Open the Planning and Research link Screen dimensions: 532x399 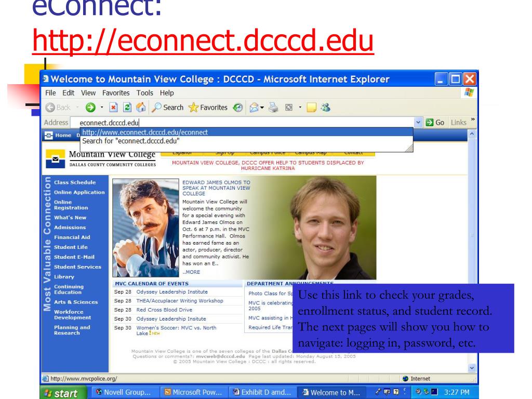[72, 330]
